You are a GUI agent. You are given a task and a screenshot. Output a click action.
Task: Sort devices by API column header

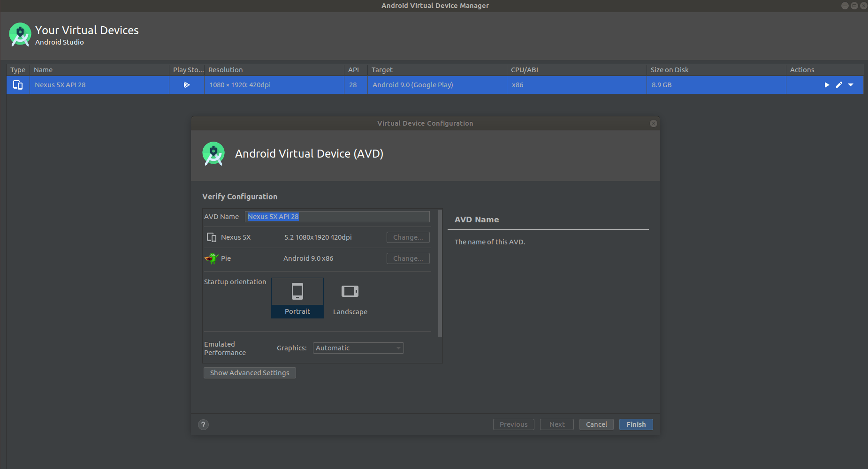click(x=356, y=70)
